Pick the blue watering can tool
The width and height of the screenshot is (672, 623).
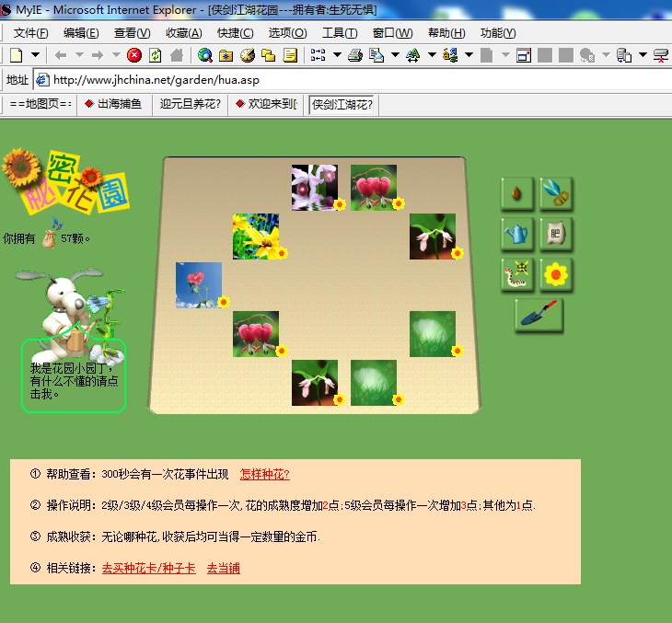(517, 234)
